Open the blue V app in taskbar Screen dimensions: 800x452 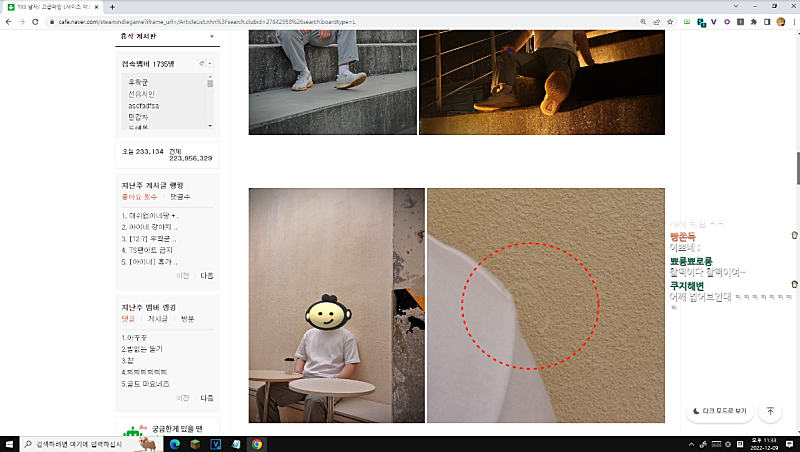(215, 444)
